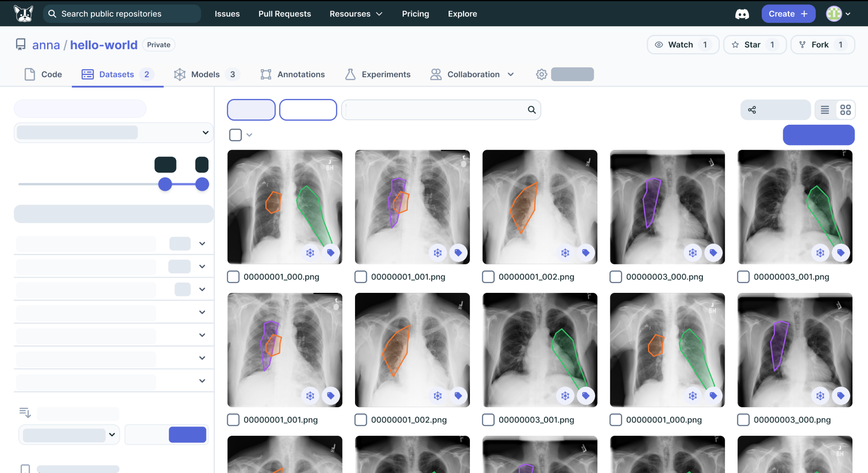Switch to grid view layout

click(x=845, y=110)
